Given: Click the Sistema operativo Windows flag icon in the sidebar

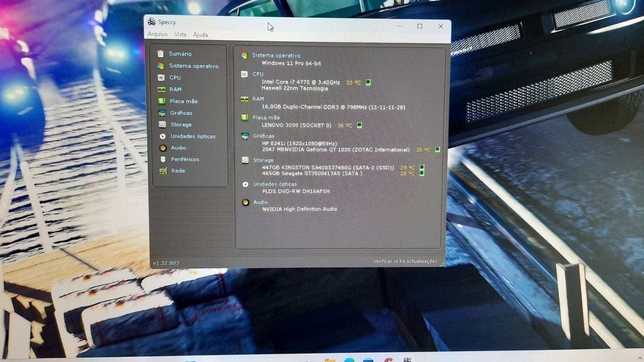Looking at the screenshot, I should pyautogui.click(x=161, y=66).
